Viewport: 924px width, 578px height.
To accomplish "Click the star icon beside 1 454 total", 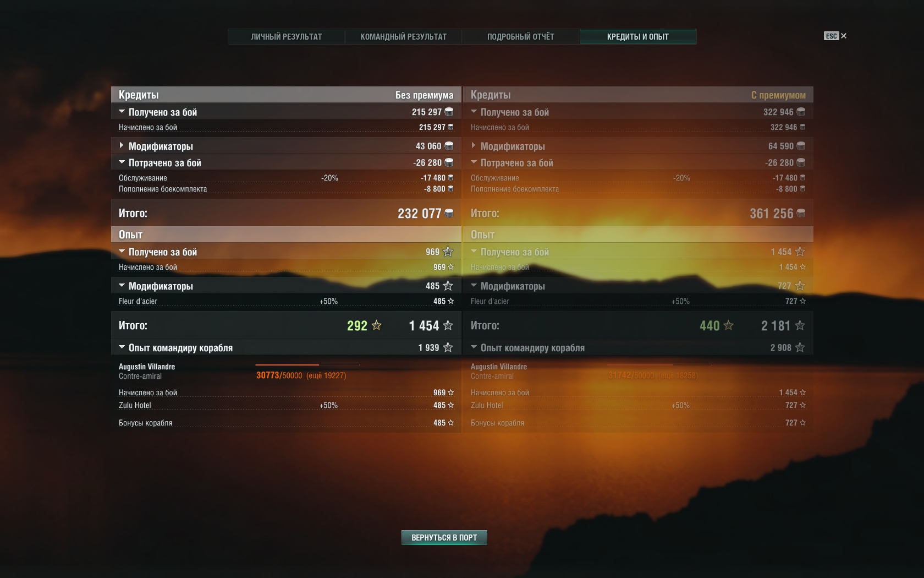I will point(448,326).
